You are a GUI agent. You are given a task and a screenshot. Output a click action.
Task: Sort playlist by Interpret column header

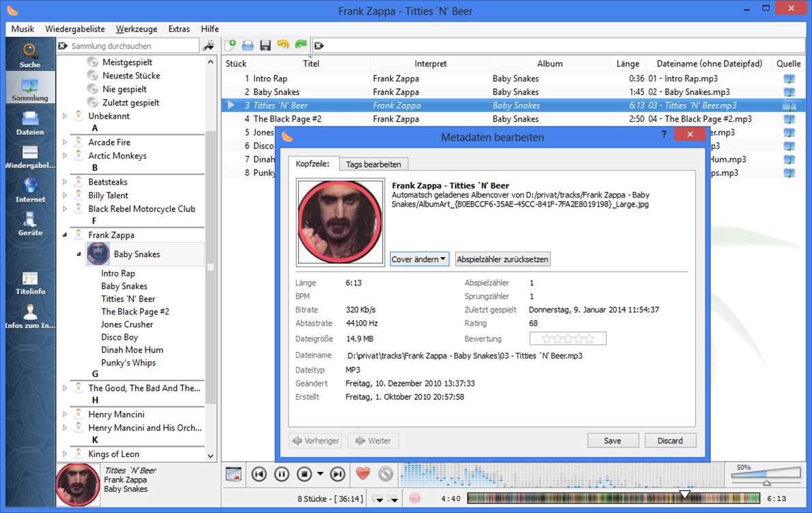click(431, 63)
